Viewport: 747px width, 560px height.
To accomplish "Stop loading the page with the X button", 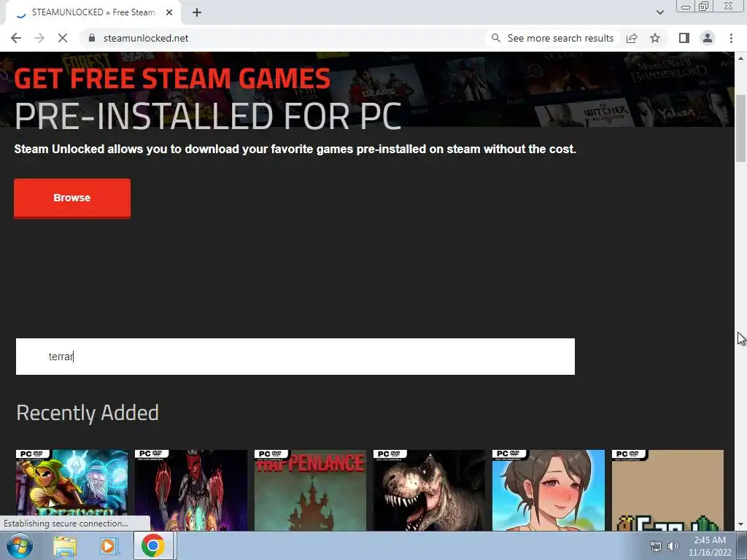I will pos(63,38).
